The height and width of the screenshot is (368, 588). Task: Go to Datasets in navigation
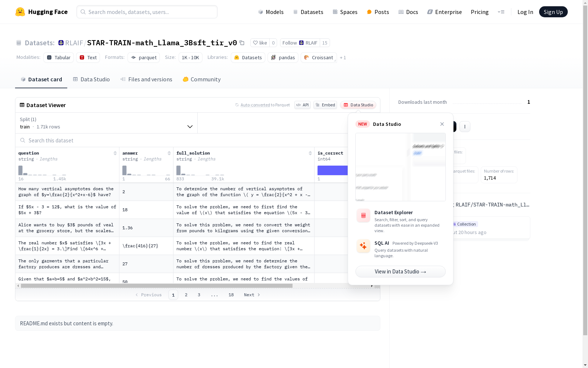(x=308, y=12)
